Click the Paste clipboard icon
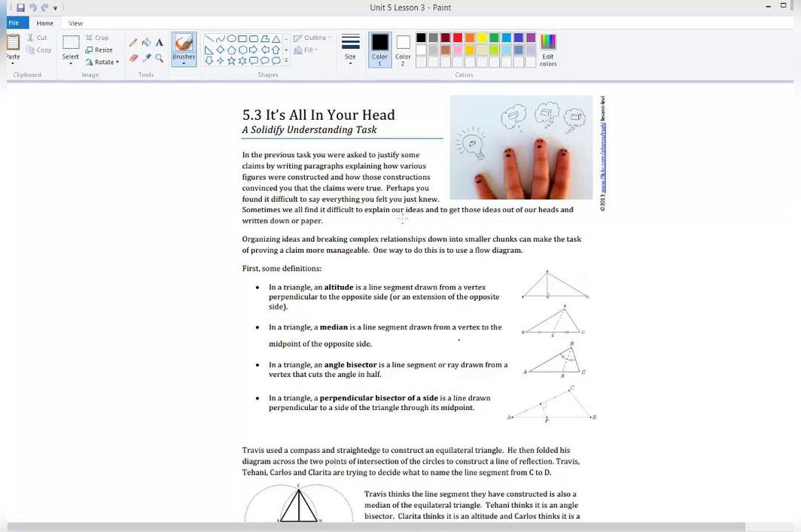 click(x=14, y=42)
